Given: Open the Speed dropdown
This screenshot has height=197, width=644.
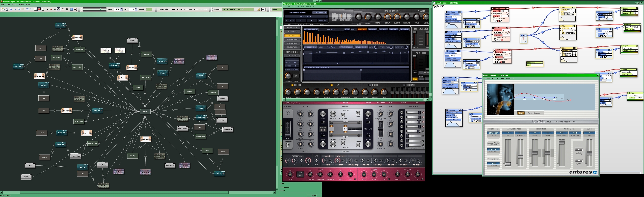Looking at the screenshot, I should click(153, 10).
